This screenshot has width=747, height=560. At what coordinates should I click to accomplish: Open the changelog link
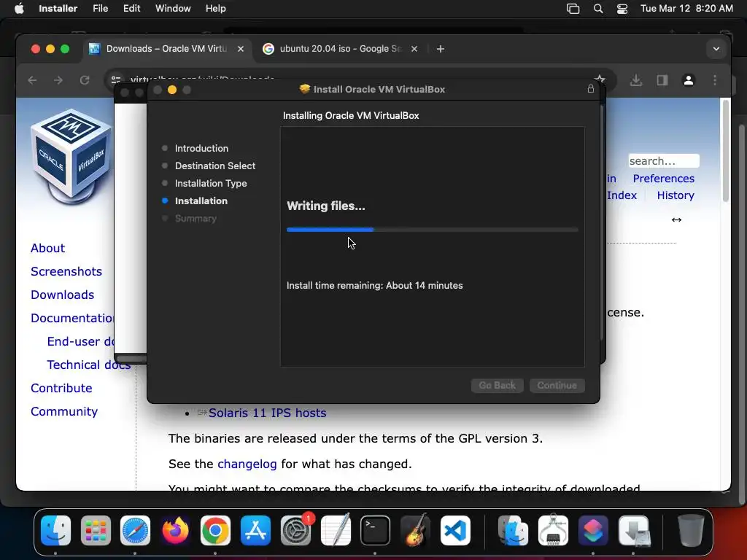coord(247,464)
